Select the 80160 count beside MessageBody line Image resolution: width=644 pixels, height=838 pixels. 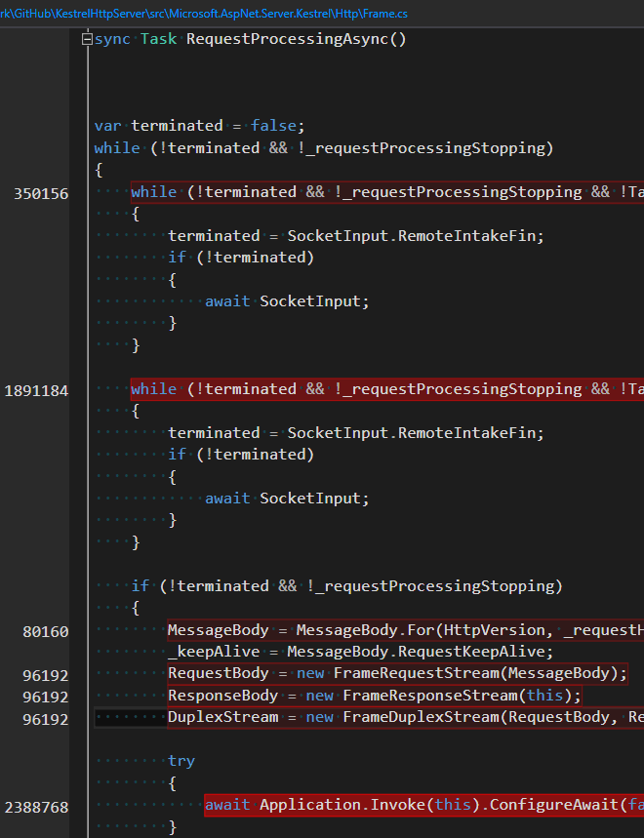[x=46, y=632]
